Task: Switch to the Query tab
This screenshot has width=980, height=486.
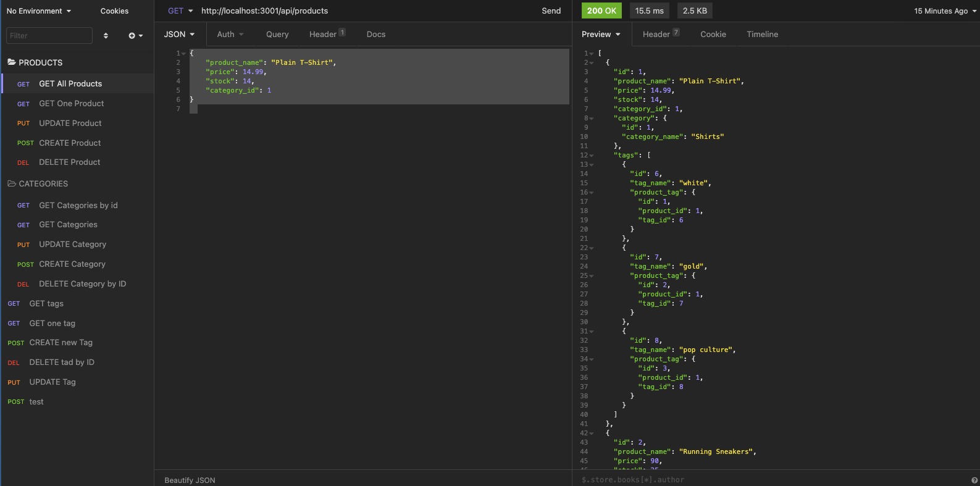Action: click(277, 35)
